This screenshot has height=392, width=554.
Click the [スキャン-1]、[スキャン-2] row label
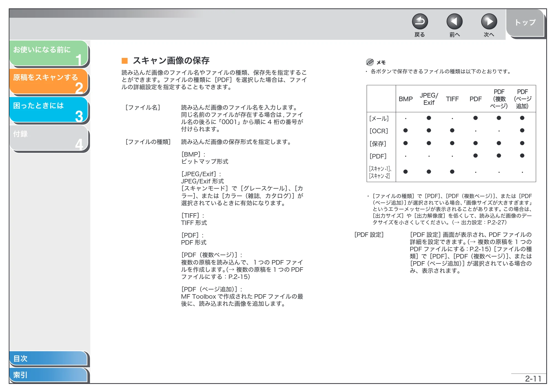coord(380,172)
